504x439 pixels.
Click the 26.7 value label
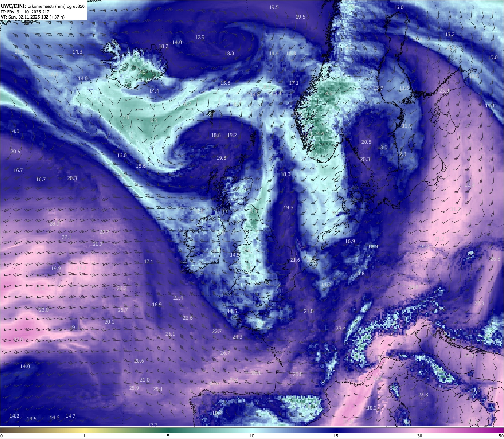point(225,353)
